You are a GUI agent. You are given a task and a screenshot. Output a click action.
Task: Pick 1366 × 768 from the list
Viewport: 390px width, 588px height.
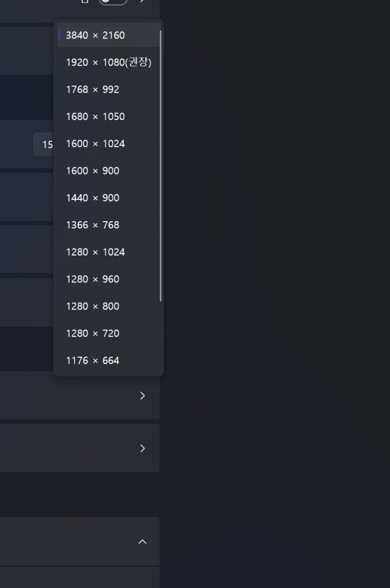(92, 225)
